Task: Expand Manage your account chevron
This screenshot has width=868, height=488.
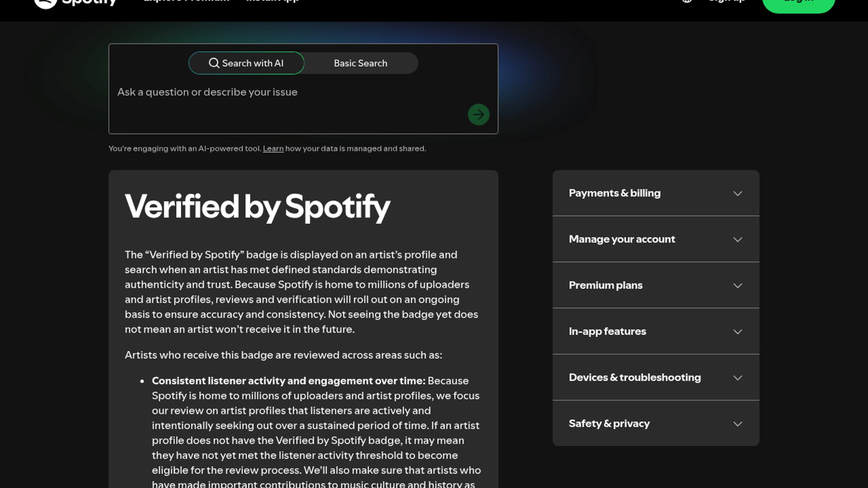Action: 737,239
